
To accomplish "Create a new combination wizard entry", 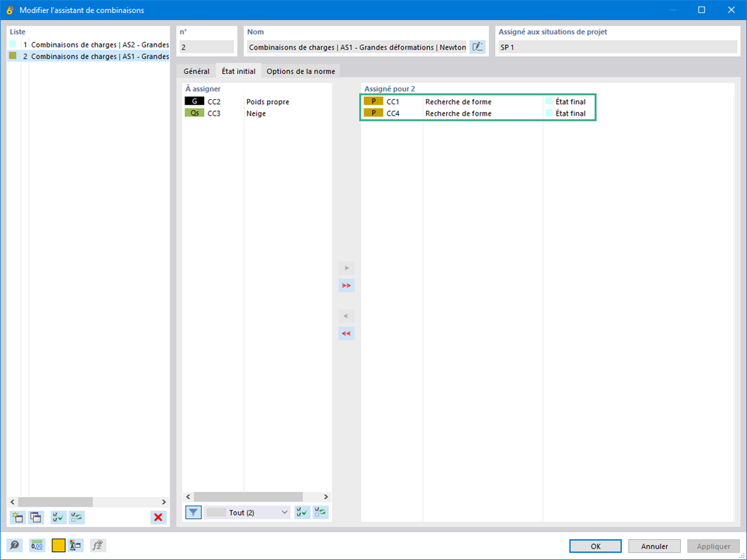I will [x=18, y=517].
